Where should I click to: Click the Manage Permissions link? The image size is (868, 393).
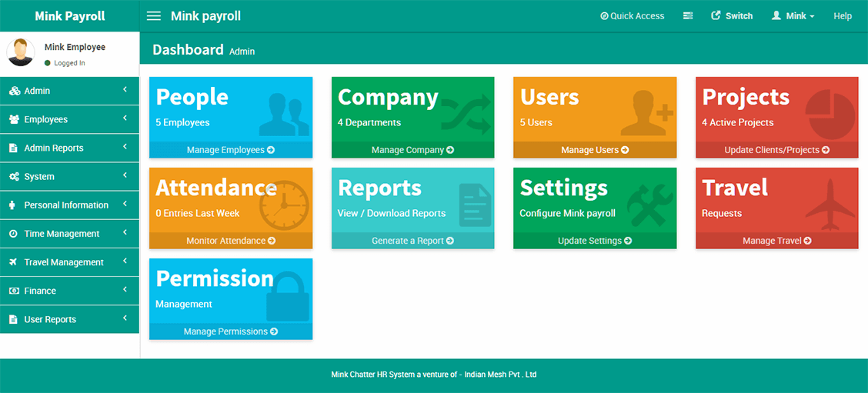point(231,331)
